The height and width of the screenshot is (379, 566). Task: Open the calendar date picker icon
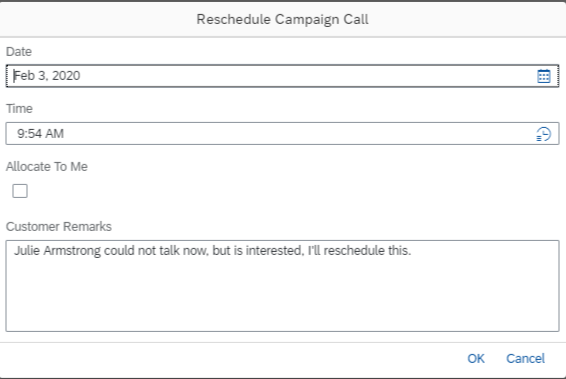[544, 76]
